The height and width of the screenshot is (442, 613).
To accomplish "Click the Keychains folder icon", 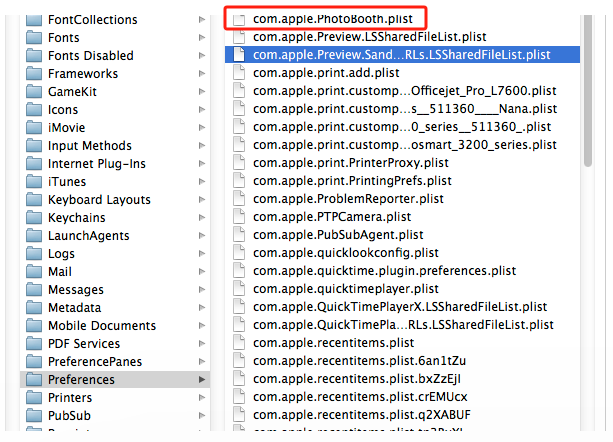I will (34, 217).
